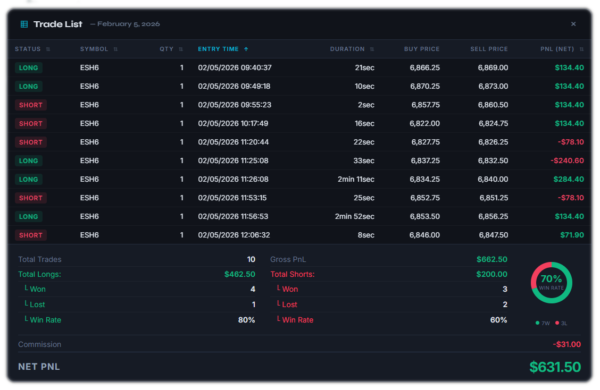Click the Commission value -$31.00
The width and height of the screenshot is (600, 390).
point(567,344)
